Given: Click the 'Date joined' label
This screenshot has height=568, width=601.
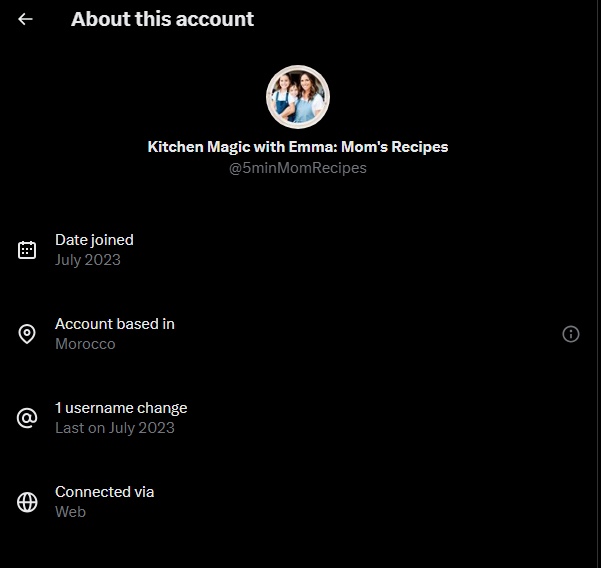Looking at the screenshot, I should (94, 240).
